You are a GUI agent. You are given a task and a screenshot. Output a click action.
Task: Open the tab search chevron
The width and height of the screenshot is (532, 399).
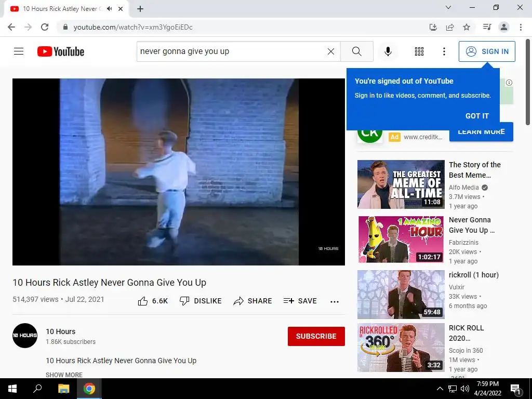point(448,7)
